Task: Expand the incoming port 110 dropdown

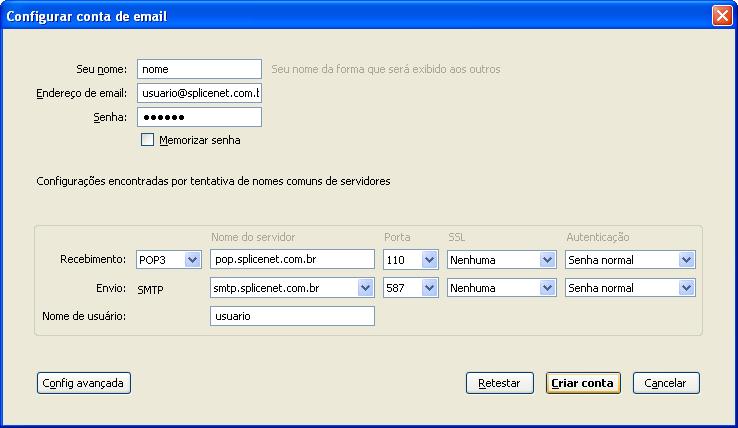Action: click(410, 259)
